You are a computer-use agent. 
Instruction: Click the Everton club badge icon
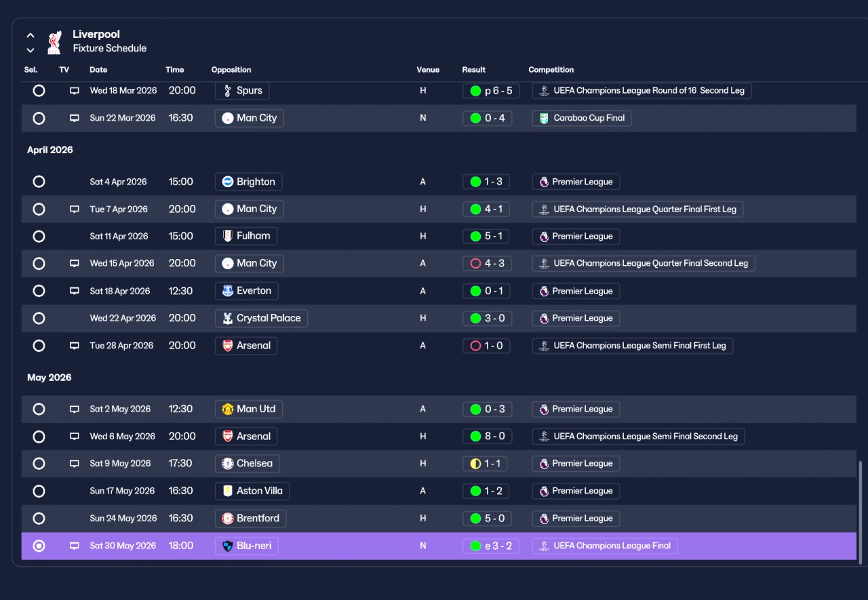pos(228,291)
